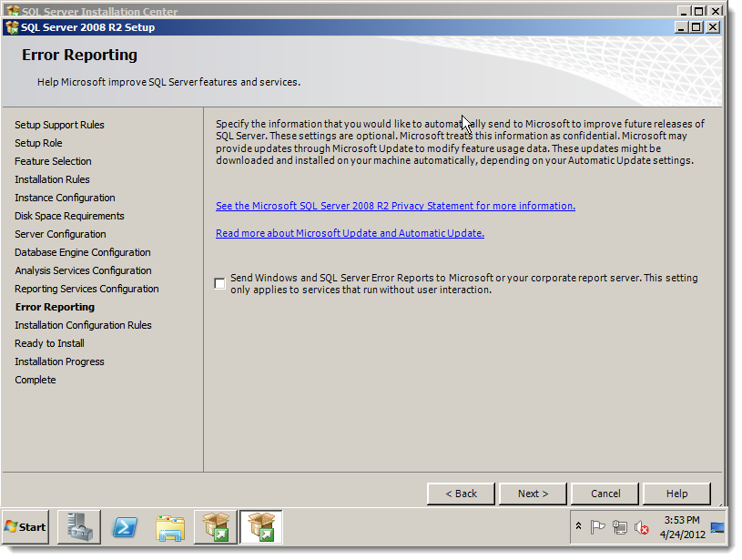
Task: Proceed with the Next button
Action: pos(533,494)
